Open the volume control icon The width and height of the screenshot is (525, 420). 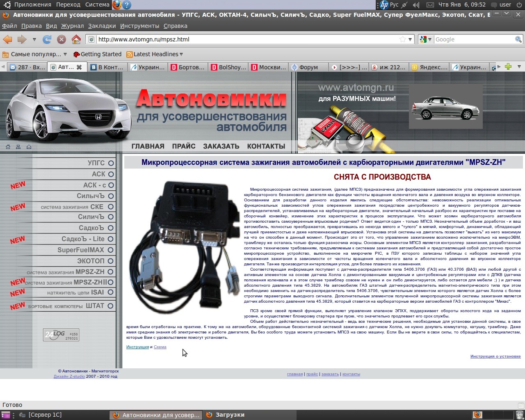tap(417, 5)
